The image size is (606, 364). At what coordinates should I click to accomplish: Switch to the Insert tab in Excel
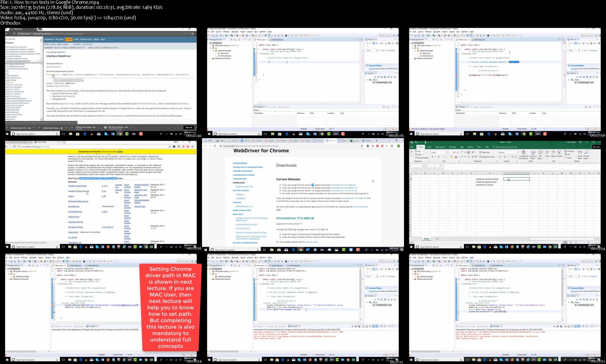tap(429, 147)
